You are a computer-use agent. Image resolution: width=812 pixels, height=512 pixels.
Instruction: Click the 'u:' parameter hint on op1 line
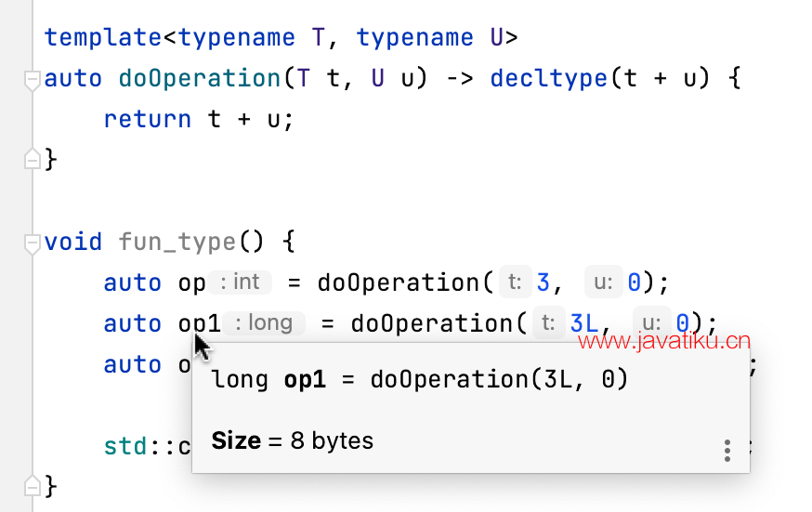[x=652, y=323]
